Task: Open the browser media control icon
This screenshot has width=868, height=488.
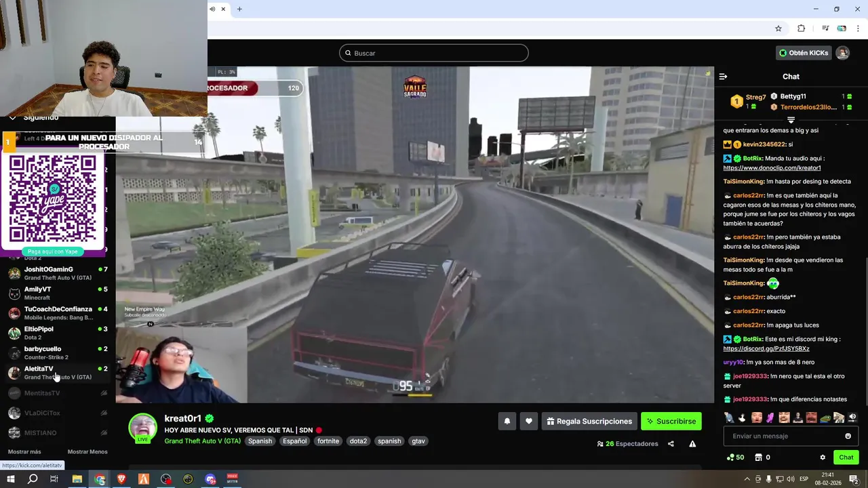Action: 825,28
